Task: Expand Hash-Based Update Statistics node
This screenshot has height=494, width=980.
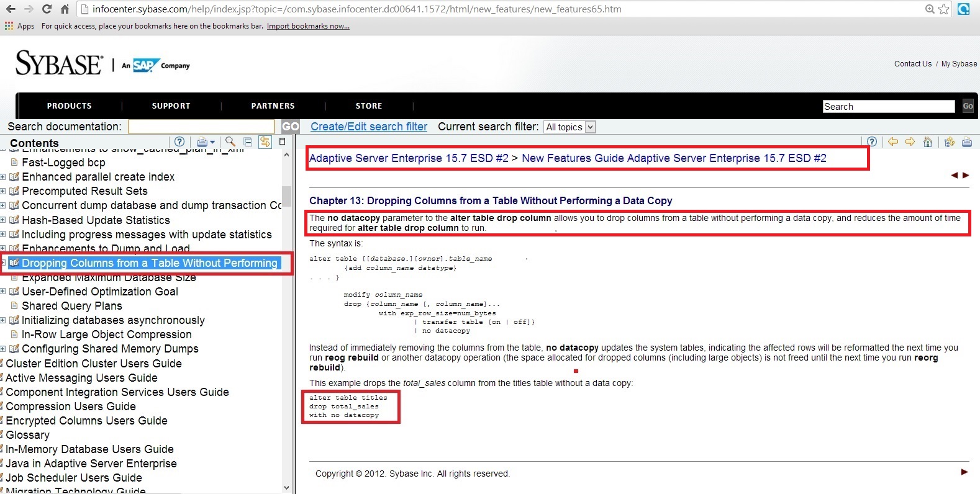Action: coord(3,220)
